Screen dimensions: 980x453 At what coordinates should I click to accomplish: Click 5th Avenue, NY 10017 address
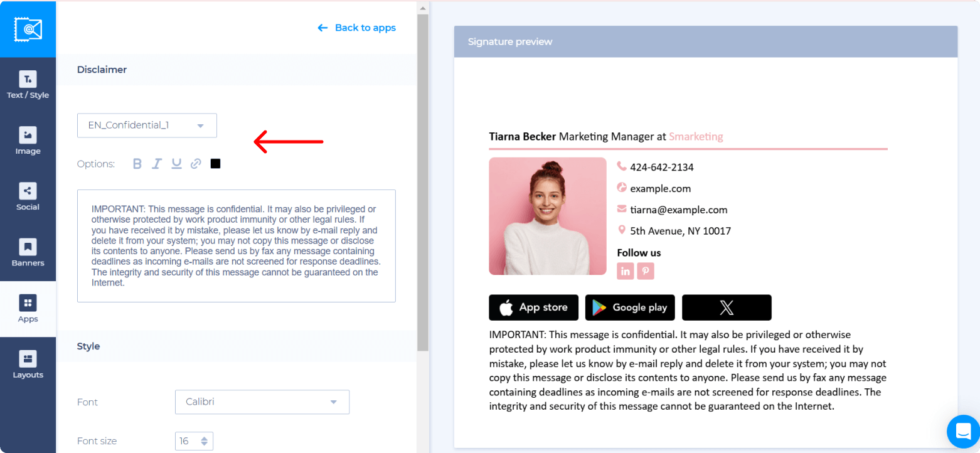(x=681, y=231)
